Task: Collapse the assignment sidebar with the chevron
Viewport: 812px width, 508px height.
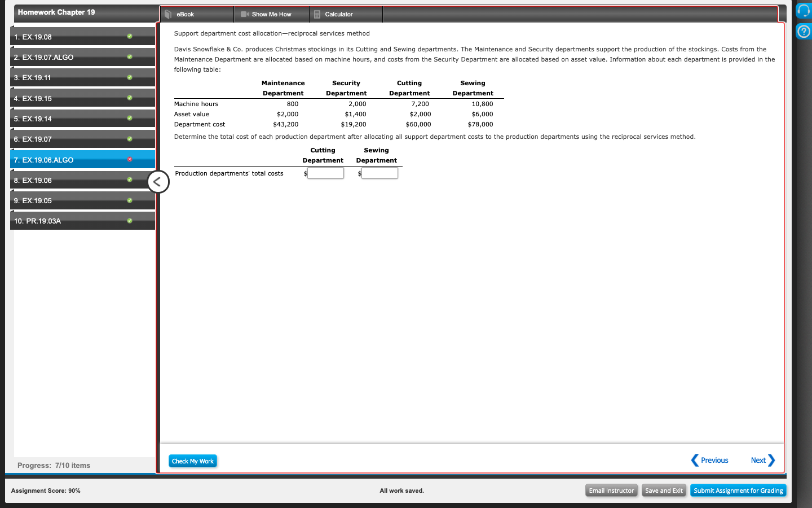Action: coord(158,182)
